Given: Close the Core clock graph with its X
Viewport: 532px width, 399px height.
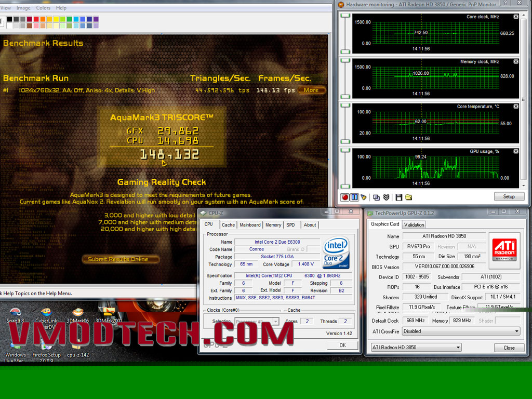Looking at the screenshot, I should [x=516, y=17].
